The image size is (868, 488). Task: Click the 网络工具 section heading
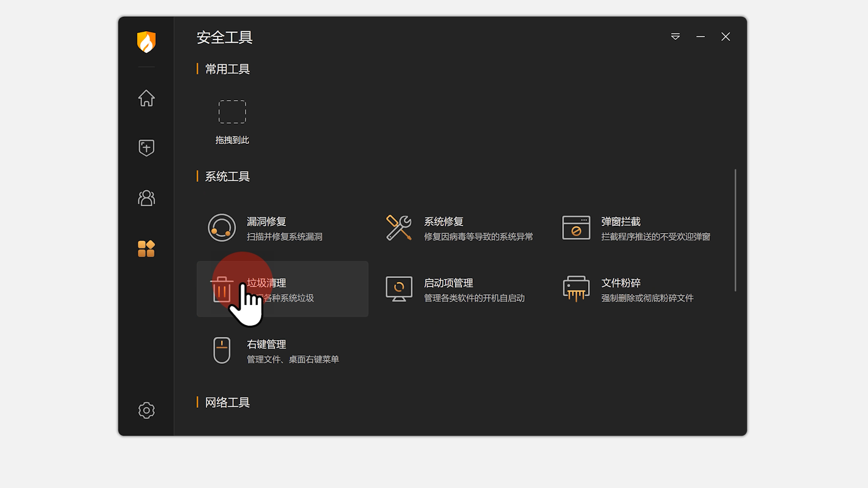pyautogui.click(x=227, y=402)
